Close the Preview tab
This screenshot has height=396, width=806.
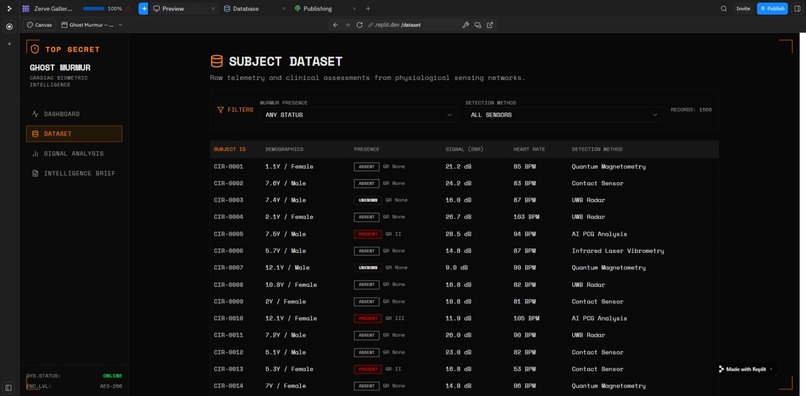tap(213, 9)
